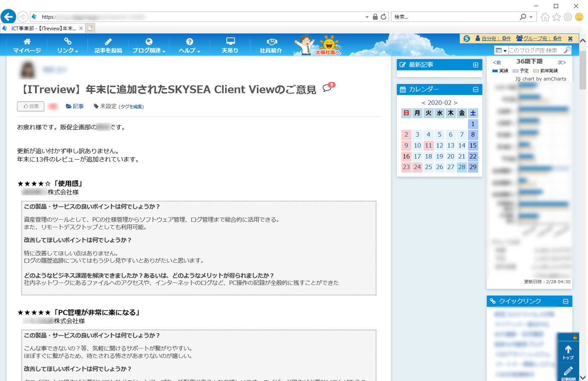Open address bar history dropdown
The height and width of the screenshot is (381, 588).
pos(367,17)
